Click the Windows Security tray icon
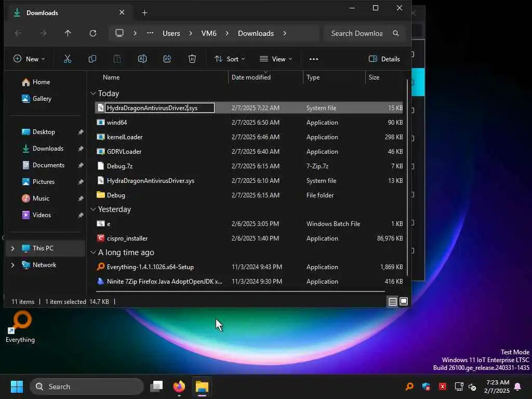Screen dimensions: 532x399 (426, 387)
